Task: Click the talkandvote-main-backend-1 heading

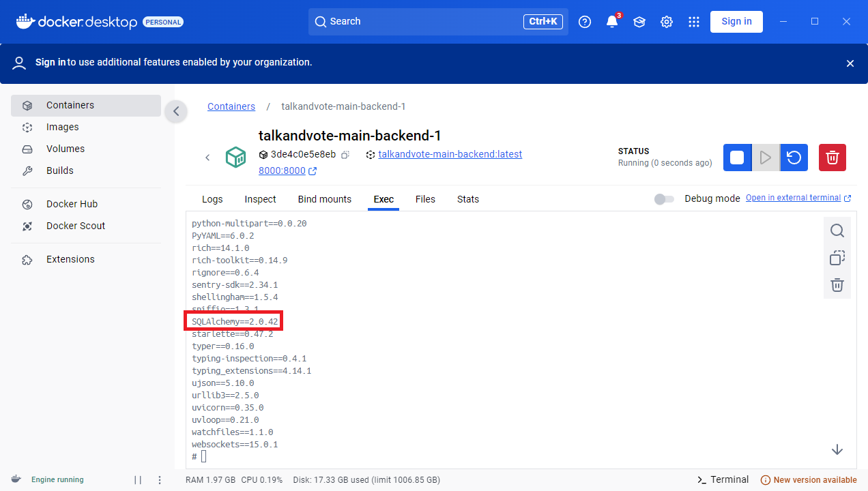Action: click(350, 136)
